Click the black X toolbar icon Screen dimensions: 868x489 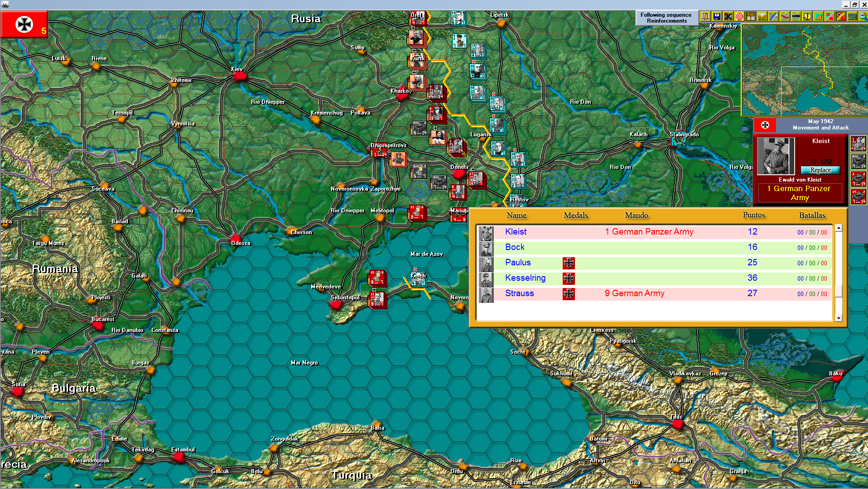click(x=728, y=16)
